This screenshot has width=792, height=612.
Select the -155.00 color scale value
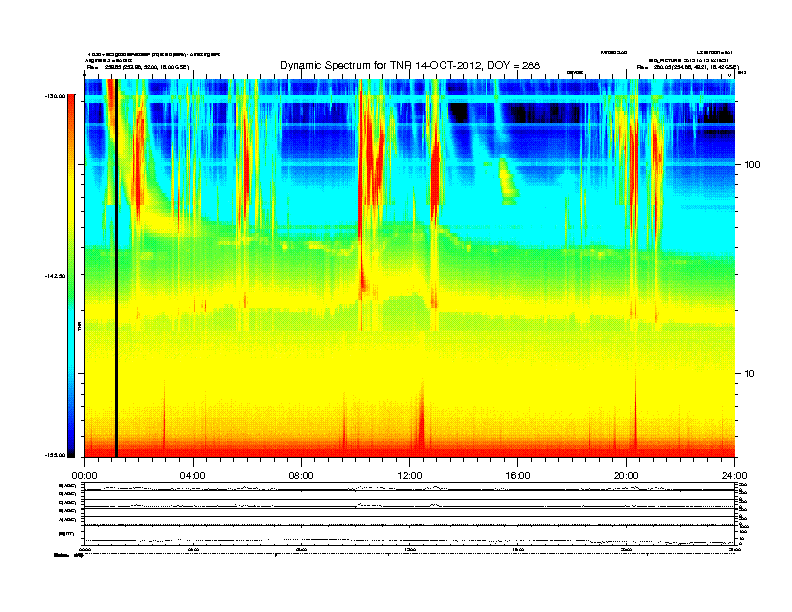click(x=55, y=455)
